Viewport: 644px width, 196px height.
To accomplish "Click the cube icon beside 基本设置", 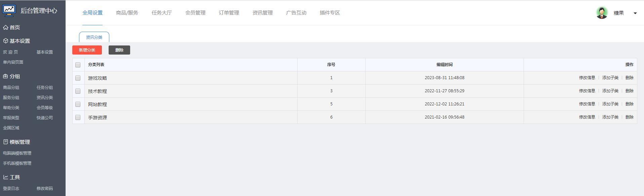I will click(x=5, y=41).
